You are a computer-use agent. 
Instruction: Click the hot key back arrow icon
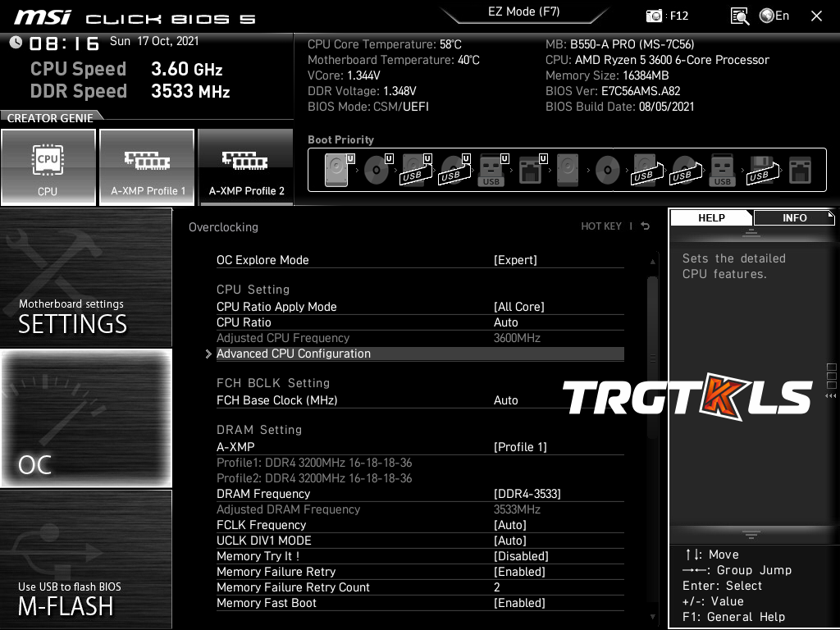point(646,226)
